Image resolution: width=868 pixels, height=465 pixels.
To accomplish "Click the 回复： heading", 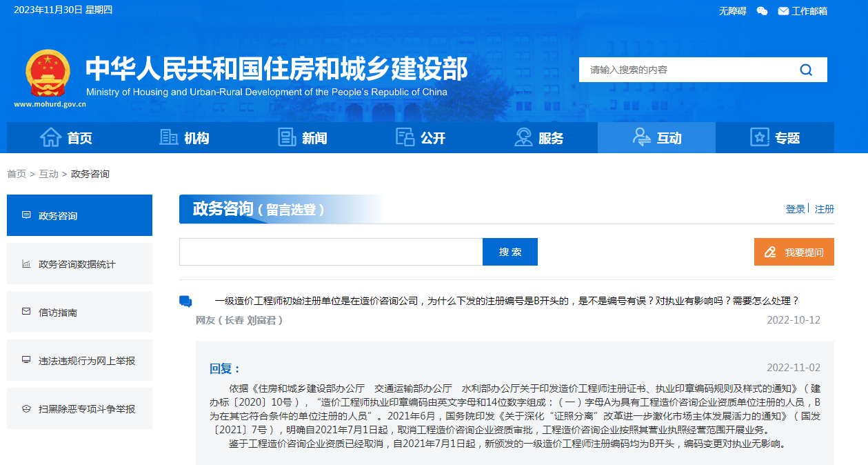I will (225, 368).
